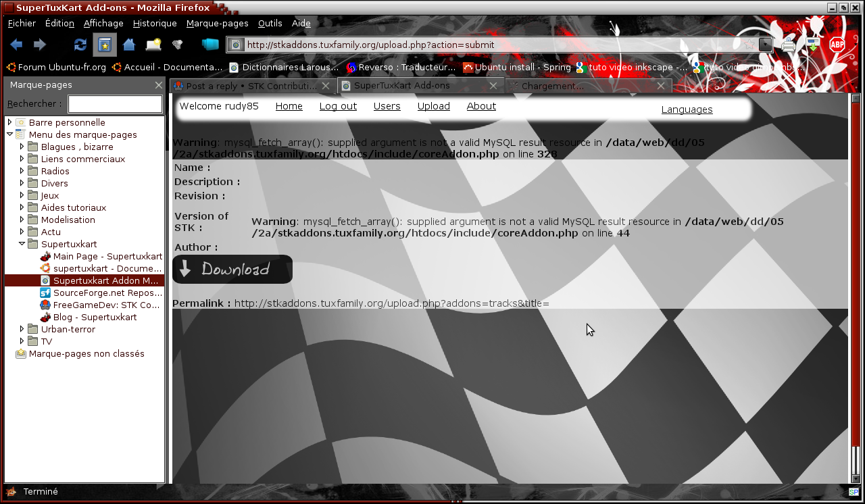Go to the Home page icon
Image resolution: width=865 pixels, height=504 pixels.
pyautogui.click(x=129, y=45)
